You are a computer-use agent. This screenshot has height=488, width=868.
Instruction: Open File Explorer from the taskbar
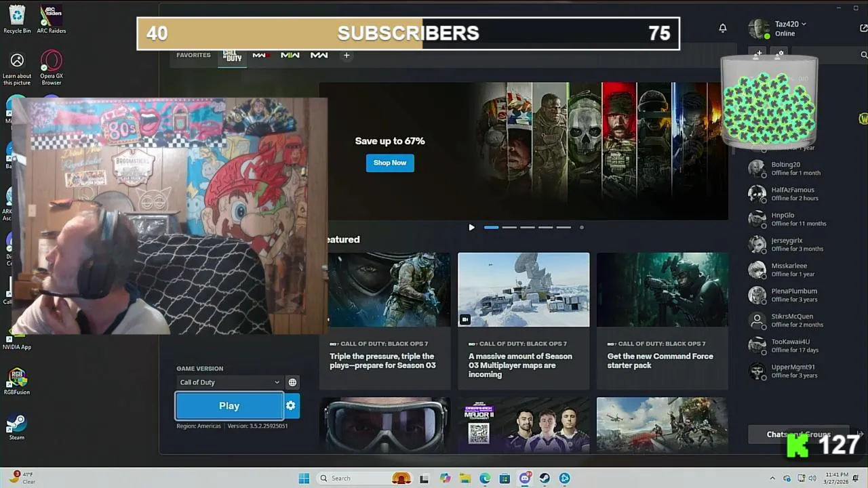(x=465, y=479)
